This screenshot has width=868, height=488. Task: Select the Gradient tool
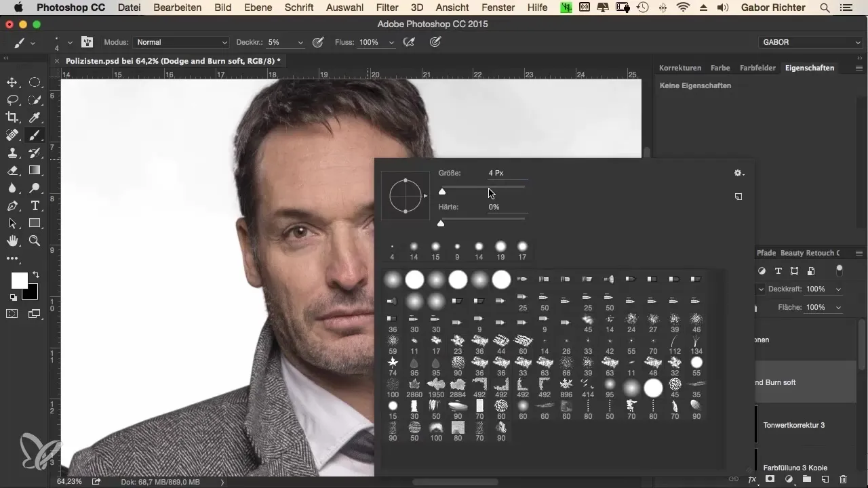[35, 171]
